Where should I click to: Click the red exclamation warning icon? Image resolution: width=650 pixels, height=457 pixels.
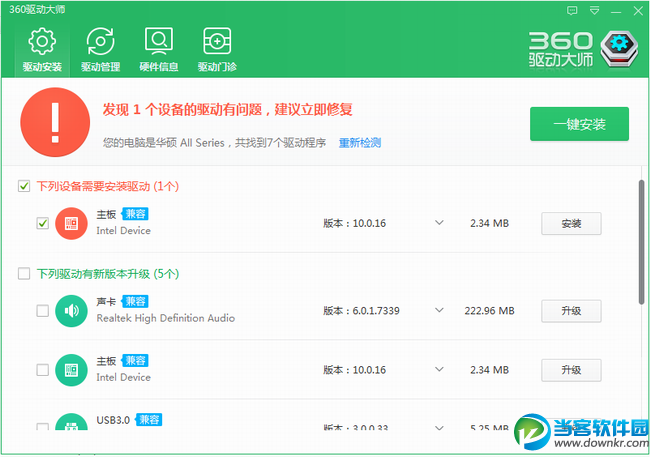(x=55, y=122)
